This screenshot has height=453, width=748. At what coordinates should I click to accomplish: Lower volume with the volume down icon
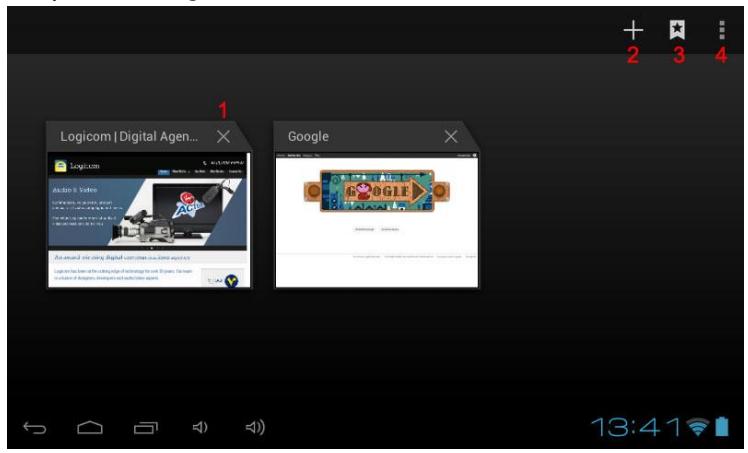pyautogui.click(x=200, y=428)
